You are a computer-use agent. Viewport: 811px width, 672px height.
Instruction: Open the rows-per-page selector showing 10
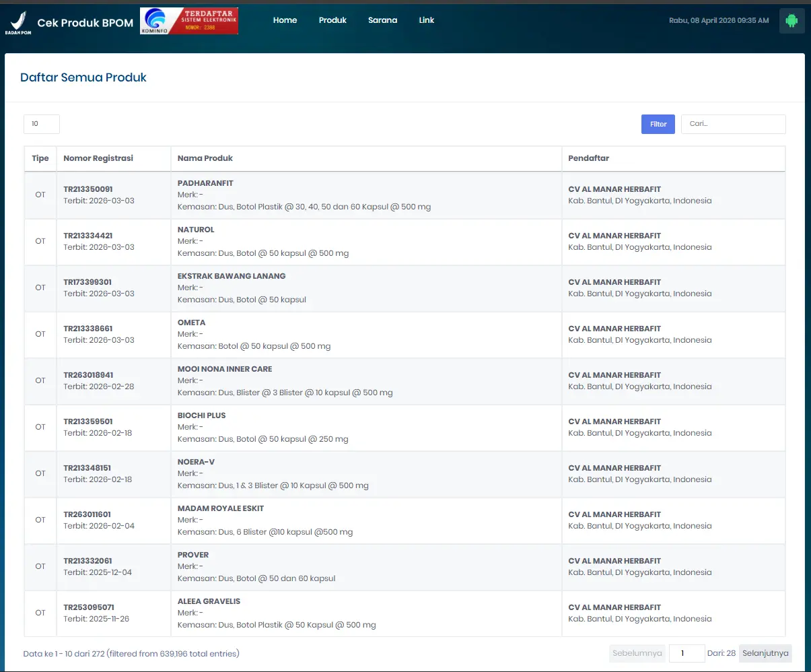pyautogui.click(x=42, y=124)
